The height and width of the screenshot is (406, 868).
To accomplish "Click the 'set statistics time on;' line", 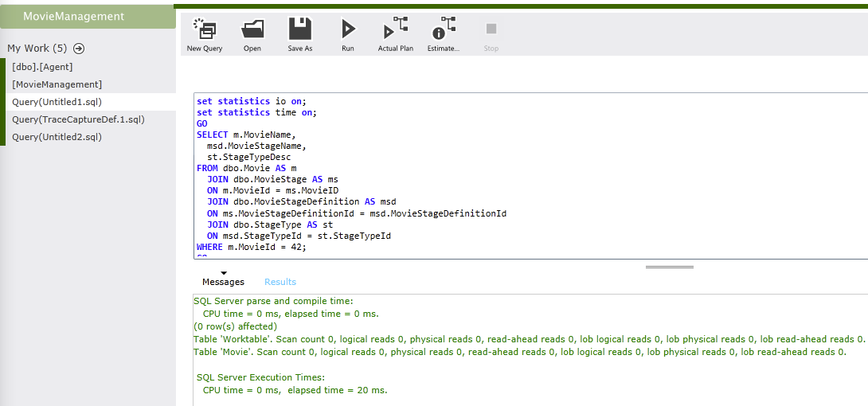I will coord(256,112).
